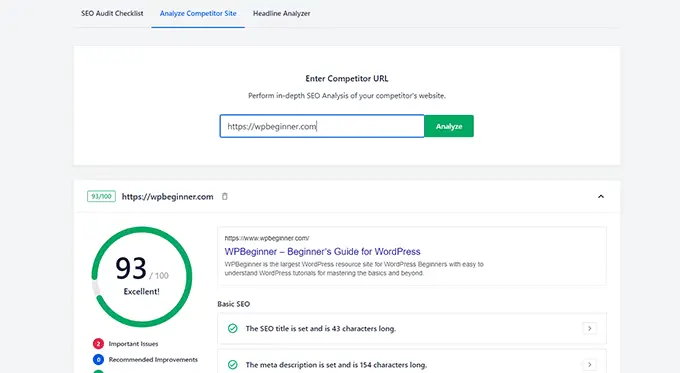
Task: Click the Important Issues label
Action: point(133,344)
